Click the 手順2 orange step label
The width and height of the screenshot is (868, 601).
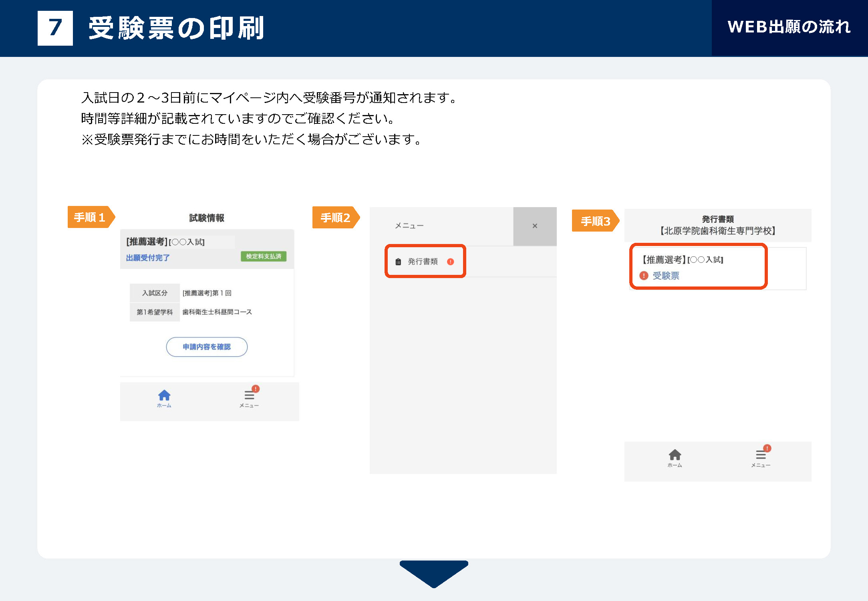pyautogui.click(x=335, y=218)
